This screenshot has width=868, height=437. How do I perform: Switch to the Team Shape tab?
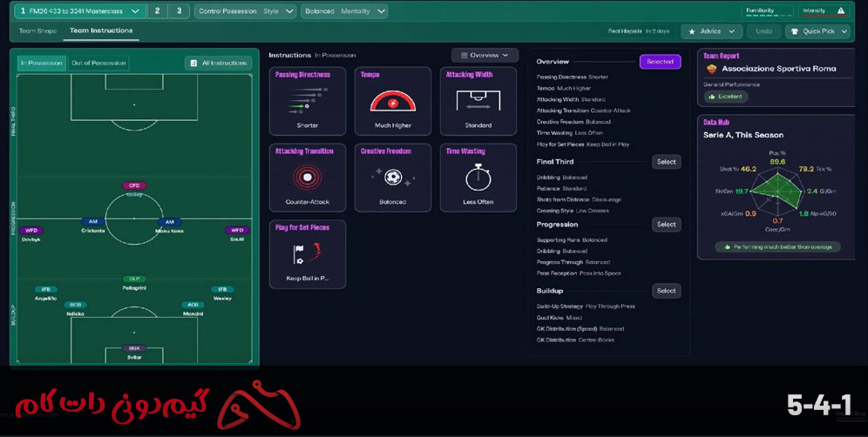coord(38,31)
